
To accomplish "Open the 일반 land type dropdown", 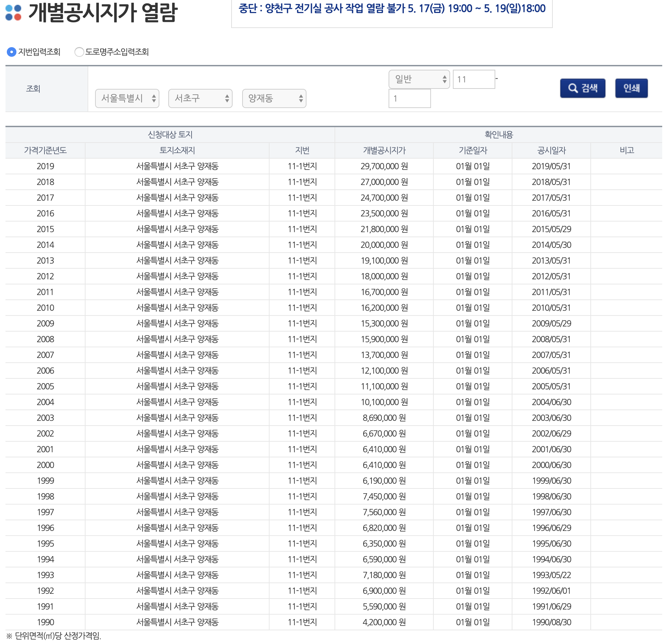I will [419, 79].
